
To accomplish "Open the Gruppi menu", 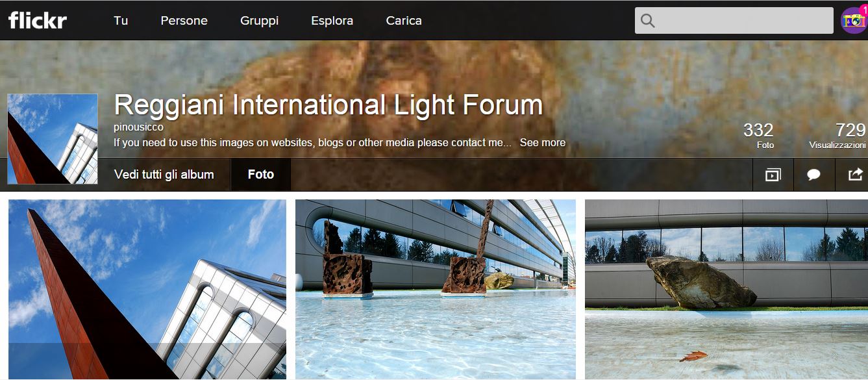I will pyautogui.click(x=259, y=20).
